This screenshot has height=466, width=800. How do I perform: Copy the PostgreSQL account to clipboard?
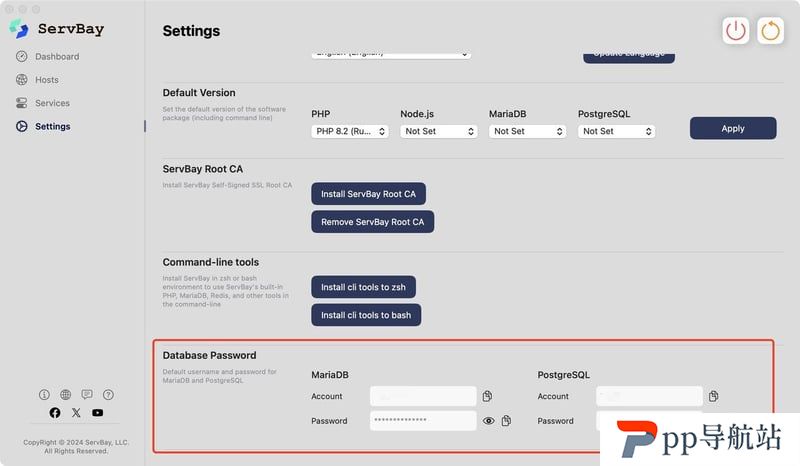coord(713,396)
